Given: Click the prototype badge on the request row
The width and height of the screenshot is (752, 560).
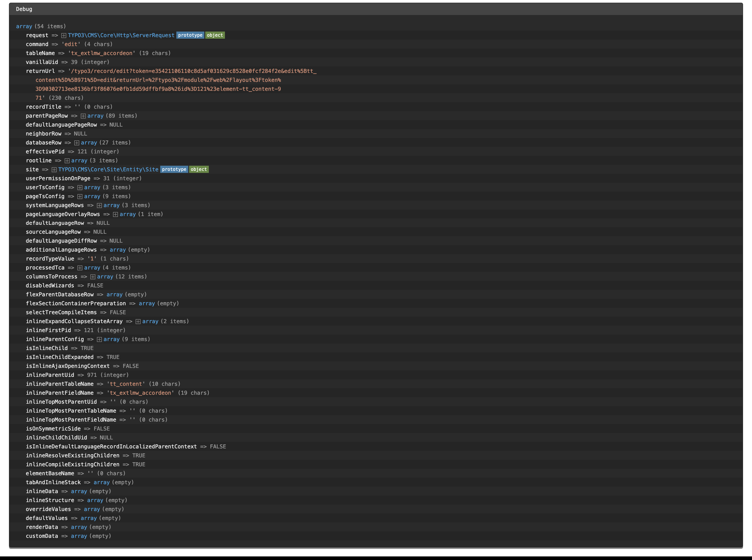Looking at the screenshot, I should coord(190,35).
